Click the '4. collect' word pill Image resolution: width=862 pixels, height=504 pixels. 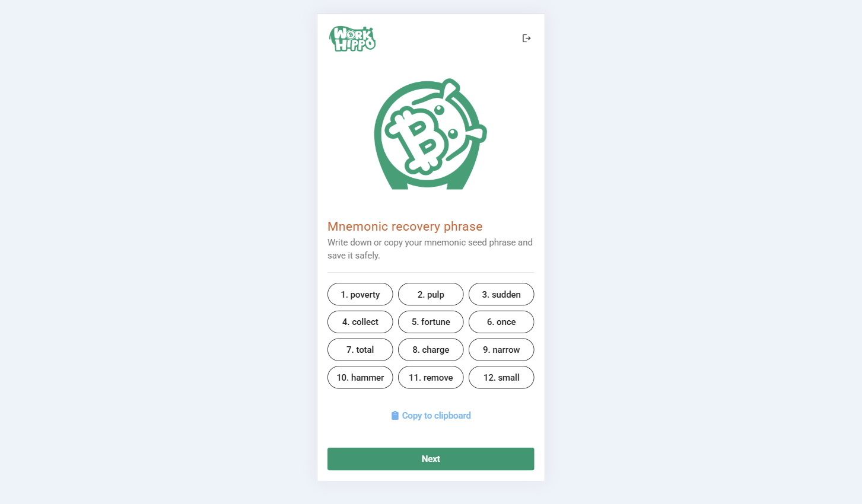click(360, 322)
